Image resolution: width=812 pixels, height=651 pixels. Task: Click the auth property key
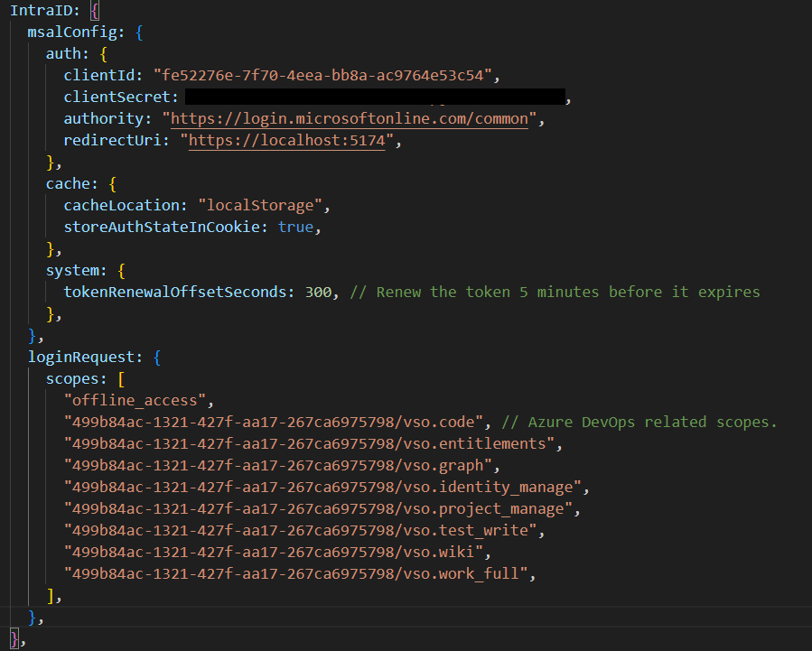64,54
